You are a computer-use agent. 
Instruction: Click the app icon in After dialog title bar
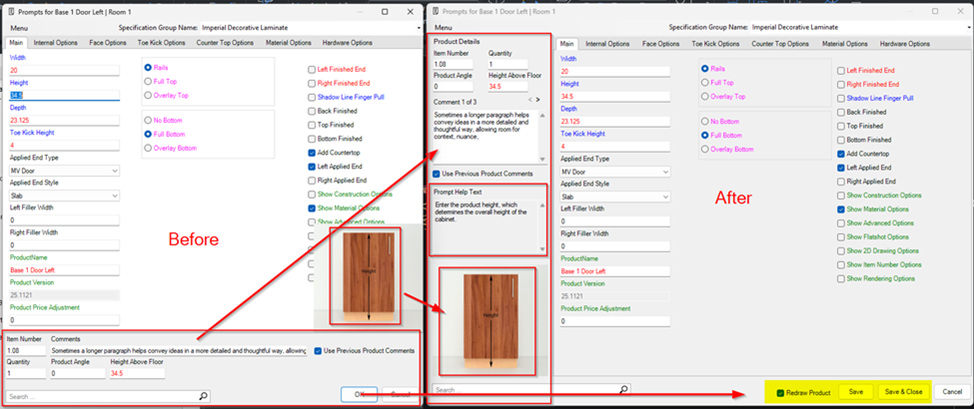point(433,9)
